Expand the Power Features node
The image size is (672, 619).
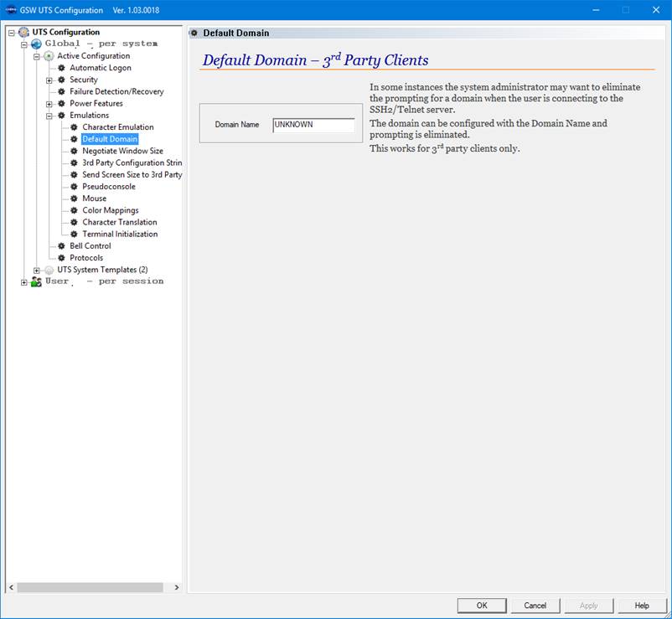(49, 104)
